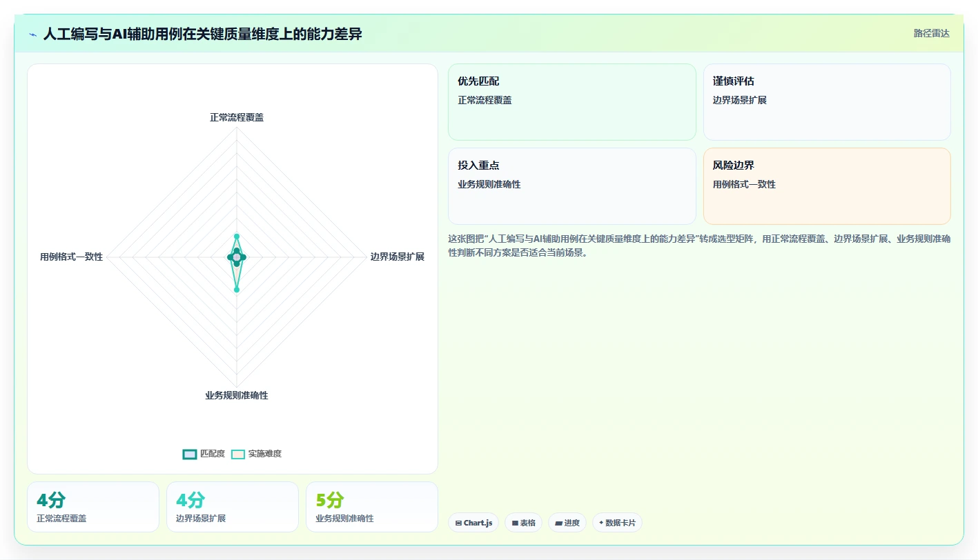Click the 4分 边界场景扩展 score card
The image size is (978, 560).
(x=233, y=507)
